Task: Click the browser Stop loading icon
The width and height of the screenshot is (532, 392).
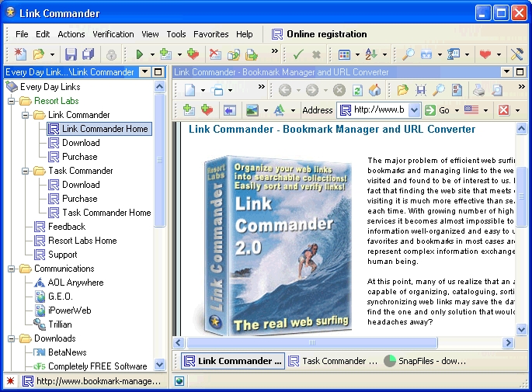Action: (339, 90)
